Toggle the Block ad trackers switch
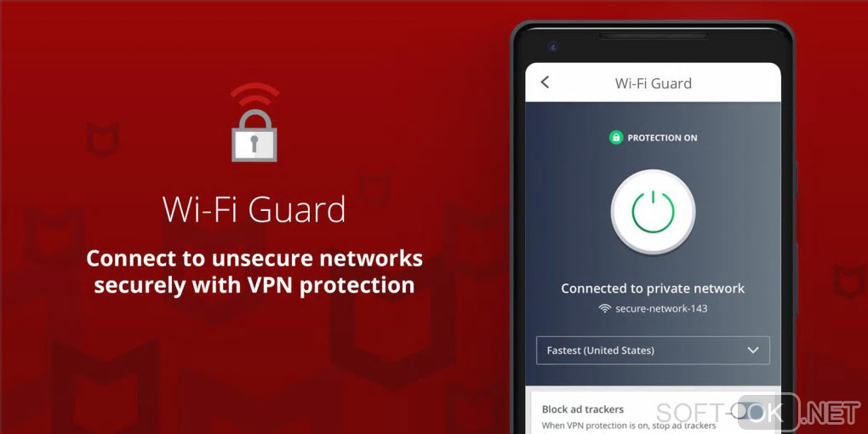Screen dimensions: 868x434 [x=747, y=411]
